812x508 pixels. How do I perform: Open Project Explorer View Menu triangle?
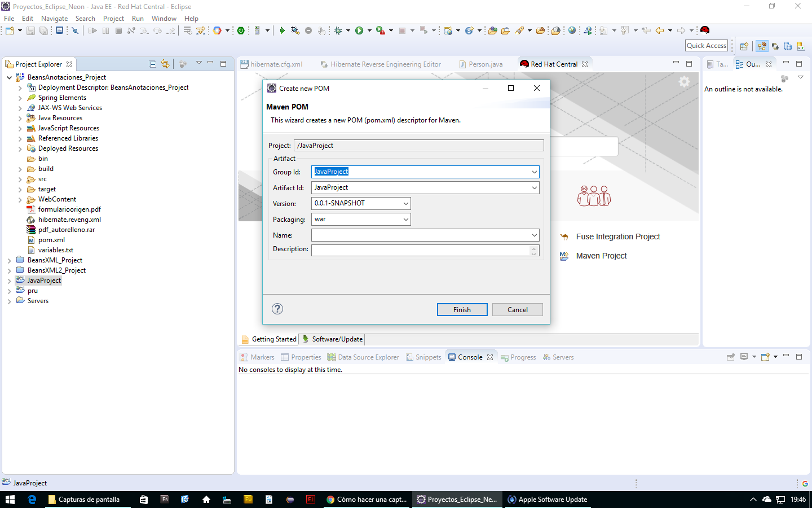[x=198, y=63]
